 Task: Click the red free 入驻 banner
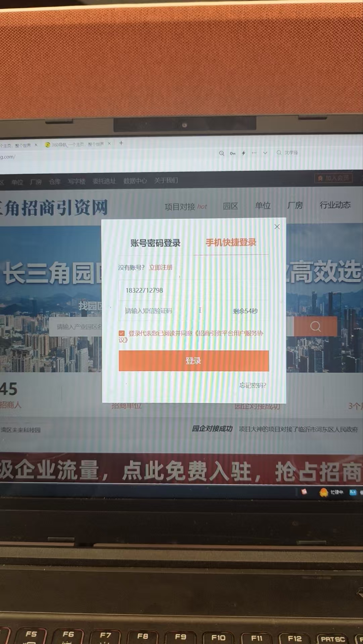point(181,470)
